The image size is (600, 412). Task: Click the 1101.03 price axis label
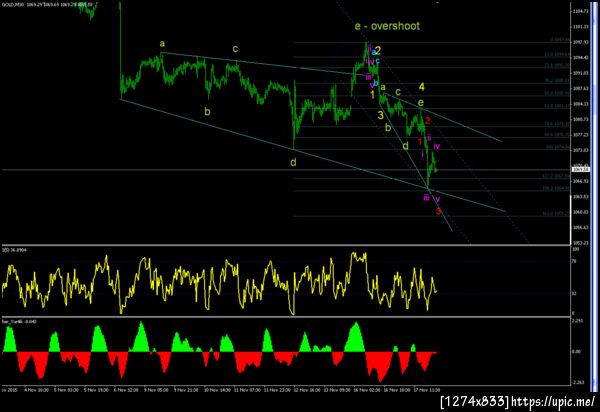point(580,26)
